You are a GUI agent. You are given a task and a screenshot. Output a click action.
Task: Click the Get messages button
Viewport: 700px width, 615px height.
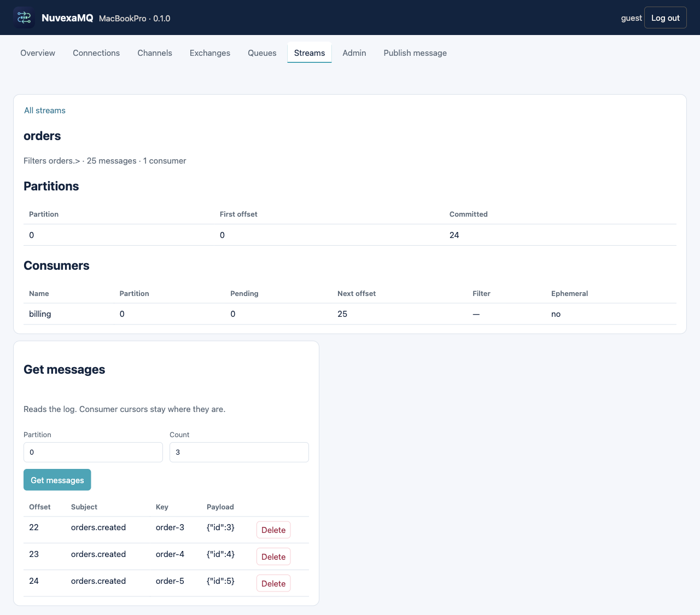coord(57,480)
